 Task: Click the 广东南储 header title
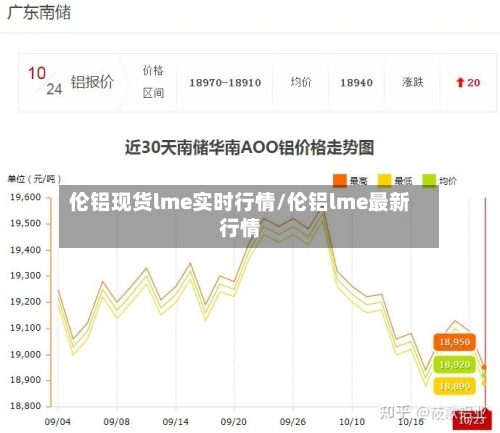pyautogui.click(x=39, y=13)
